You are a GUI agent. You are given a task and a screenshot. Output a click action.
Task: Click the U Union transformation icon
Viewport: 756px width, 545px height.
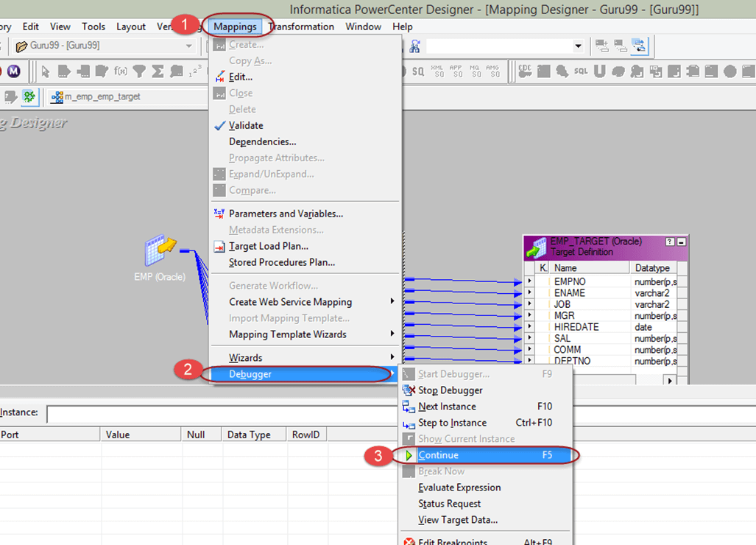[599, 71]
